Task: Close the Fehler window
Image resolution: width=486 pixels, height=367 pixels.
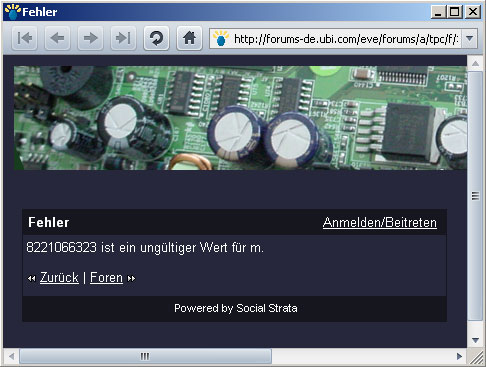Action: click(473, 12)
